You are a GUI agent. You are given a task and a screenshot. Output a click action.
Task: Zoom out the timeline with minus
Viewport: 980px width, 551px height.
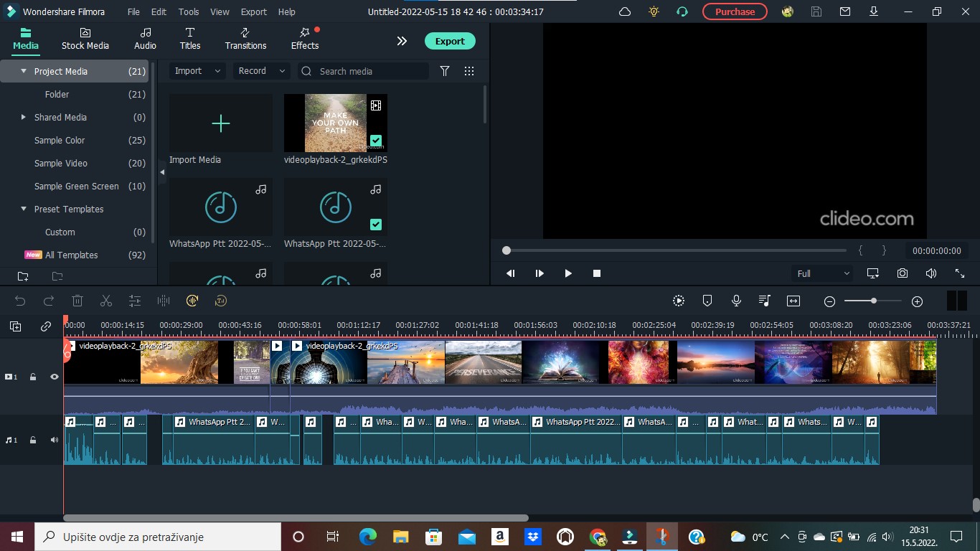(829, 302)
